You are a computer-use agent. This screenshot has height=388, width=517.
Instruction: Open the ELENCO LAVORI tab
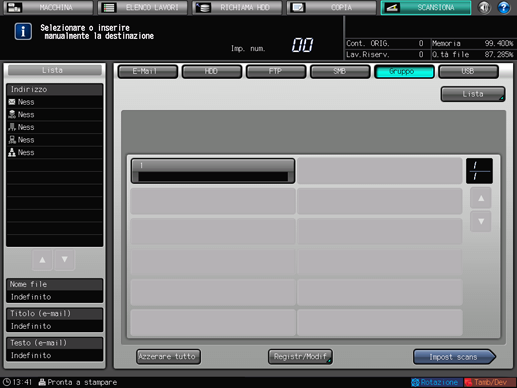143,7
